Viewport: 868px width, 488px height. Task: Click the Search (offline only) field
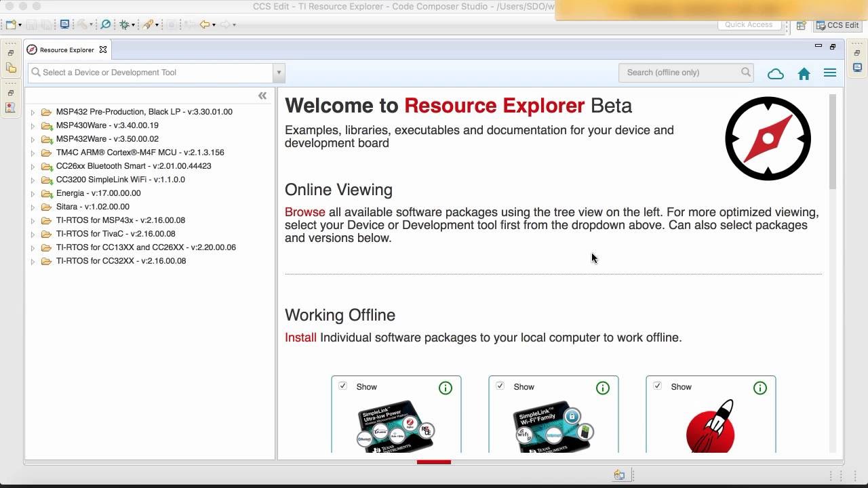(x=686, y=73)
